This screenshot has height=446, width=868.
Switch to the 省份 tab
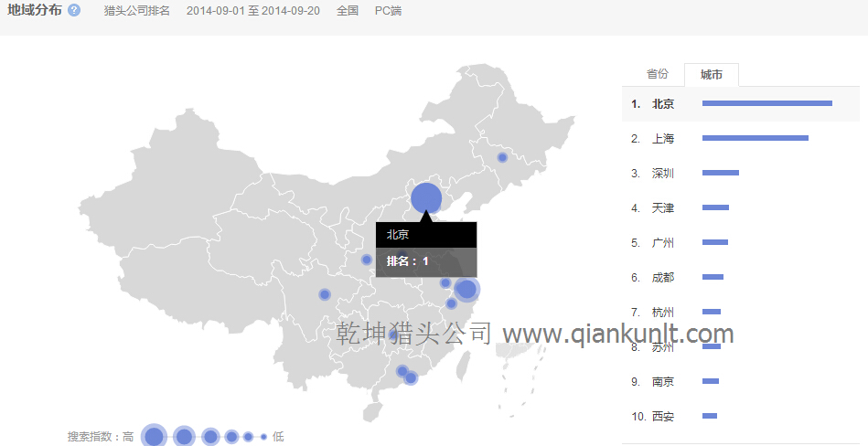coord(657,74)
